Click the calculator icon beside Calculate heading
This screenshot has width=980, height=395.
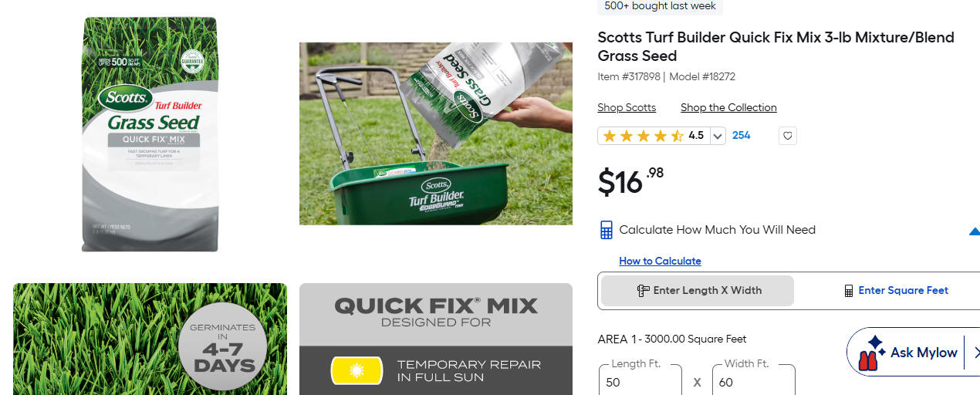[x=607, y=230]
